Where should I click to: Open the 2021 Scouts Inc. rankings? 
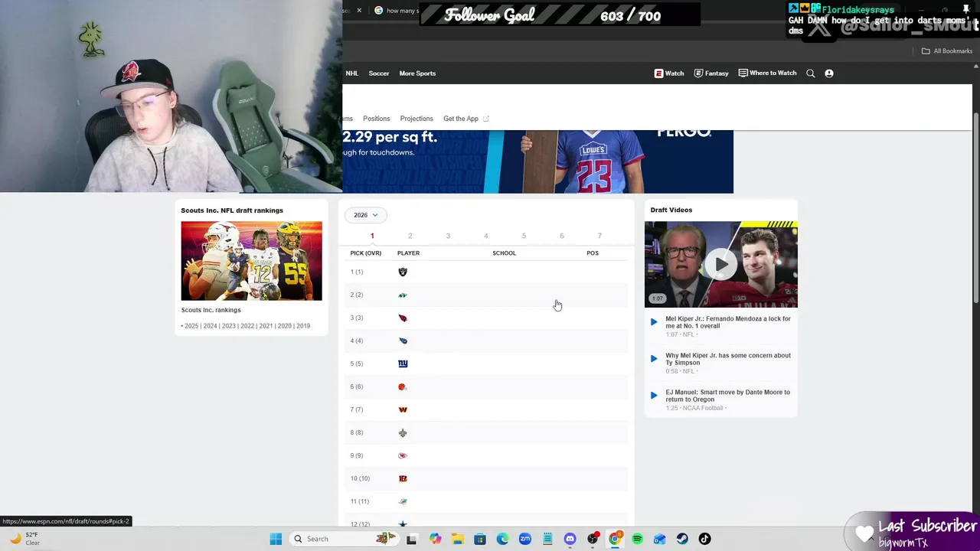pos(266,326)
